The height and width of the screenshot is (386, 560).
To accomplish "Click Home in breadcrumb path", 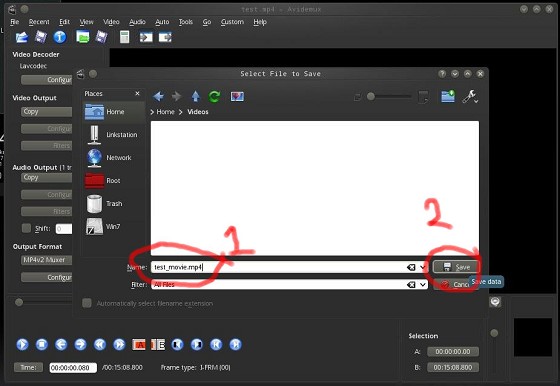I will [x=165, y=112].
